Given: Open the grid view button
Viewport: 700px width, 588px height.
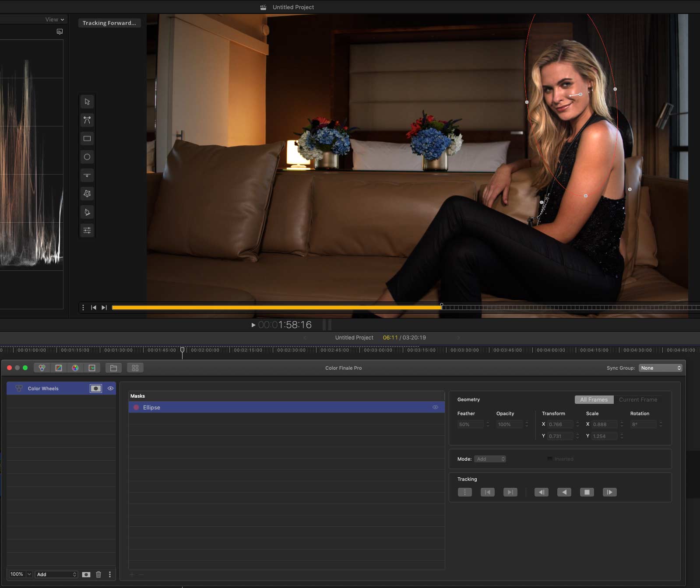Looking at the screenshot, I should [x=135, y=368].
